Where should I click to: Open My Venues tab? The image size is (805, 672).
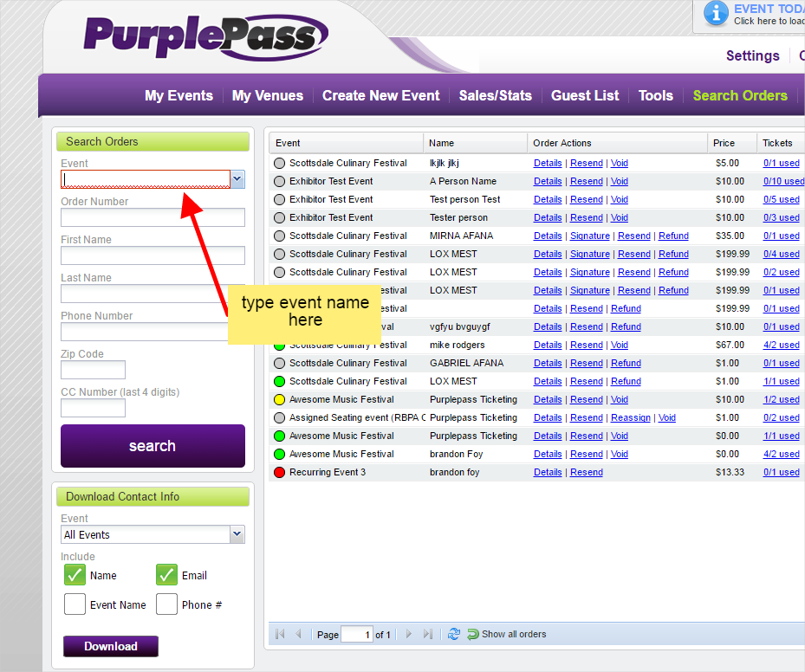tap(268, 95)
